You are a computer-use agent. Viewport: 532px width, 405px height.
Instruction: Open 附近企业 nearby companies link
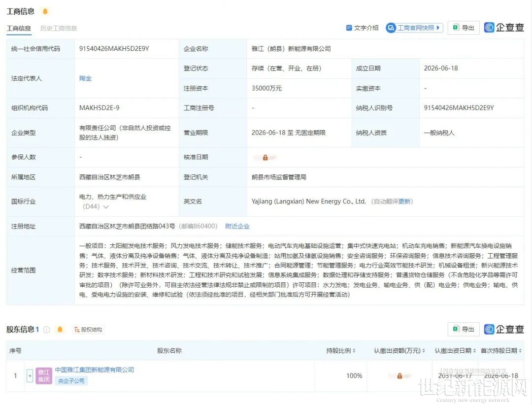(237, 226)
